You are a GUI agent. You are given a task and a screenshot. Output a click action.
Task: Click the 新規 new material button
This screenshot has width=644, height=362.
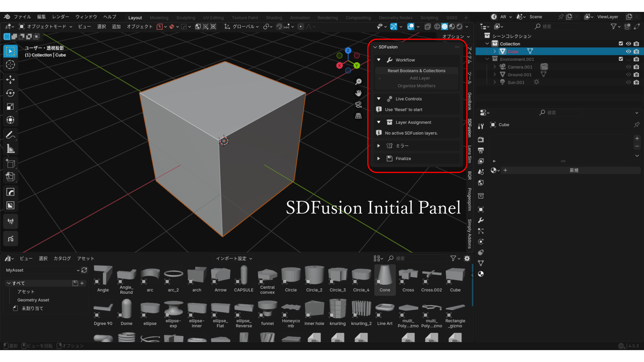pos(574,171)
